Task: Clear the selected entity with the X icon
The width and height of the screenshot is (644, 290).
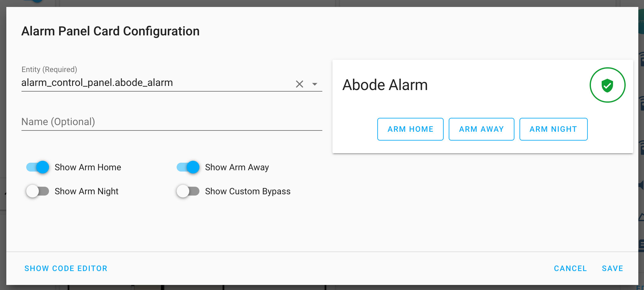Action: 299,84
